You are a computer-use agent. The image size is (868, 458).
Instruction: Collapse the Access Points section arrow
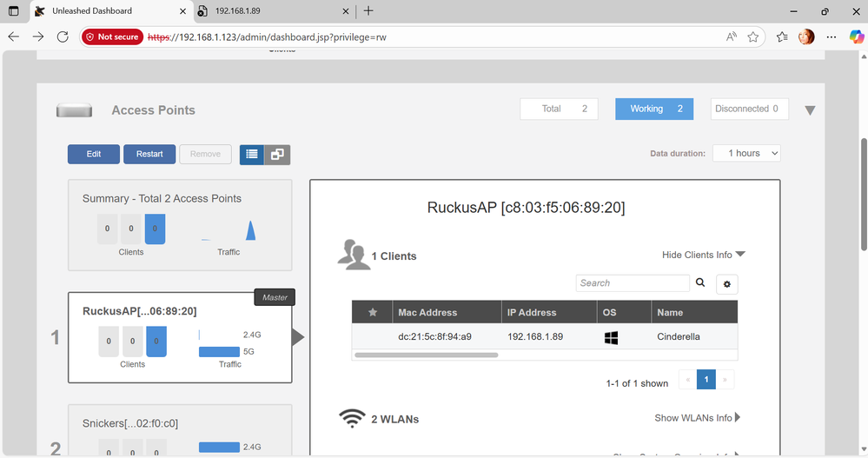tap(810, 110)
